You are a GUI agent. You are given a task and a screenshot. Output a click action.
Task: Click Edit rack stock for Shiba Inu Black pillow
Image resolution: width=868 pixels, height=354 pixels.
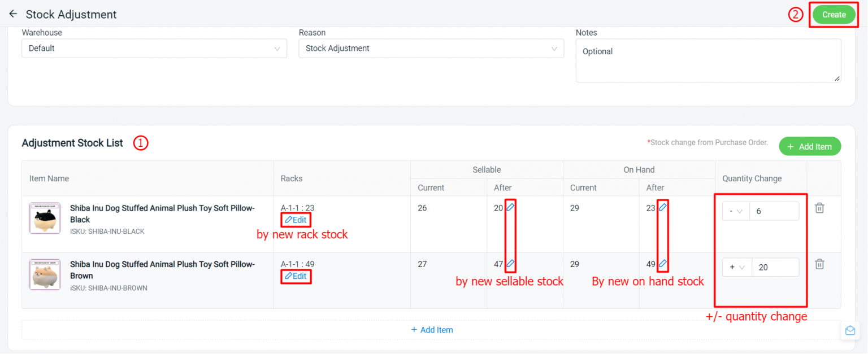click(x=296, y=220)
